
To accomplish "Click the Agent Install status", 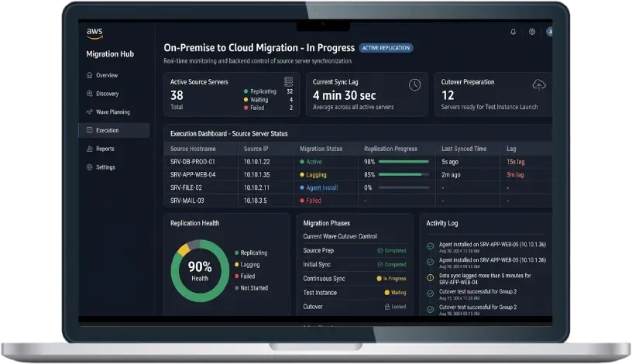I will point(319,187).
